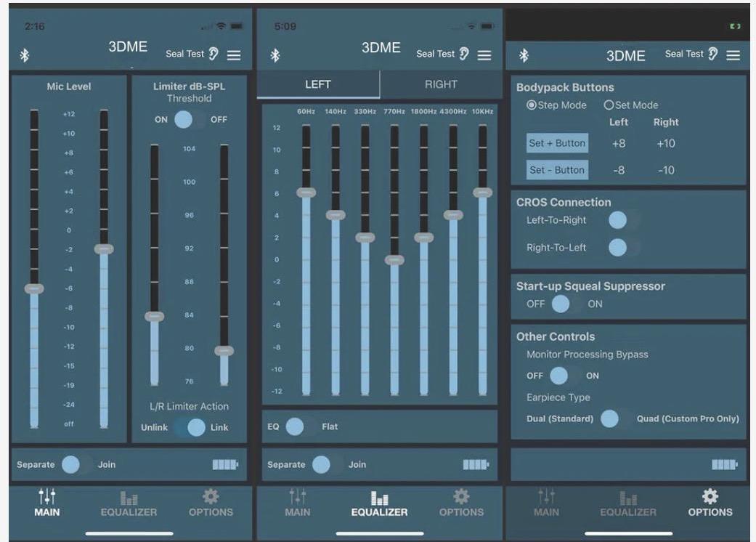The height and width of the screenshot is (542, 756).
Task: Tap the highlighted Equalizer bars icon in the bottom bar
Action: 379,498
